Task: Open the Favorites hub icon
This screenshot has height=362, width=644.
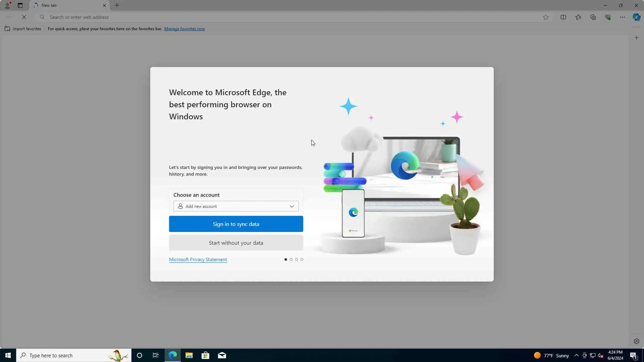Action: tap(578, 17)
